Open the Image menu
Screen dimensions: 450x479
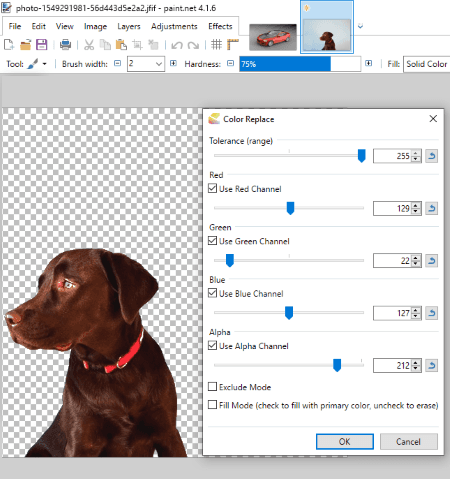(95, 26)
